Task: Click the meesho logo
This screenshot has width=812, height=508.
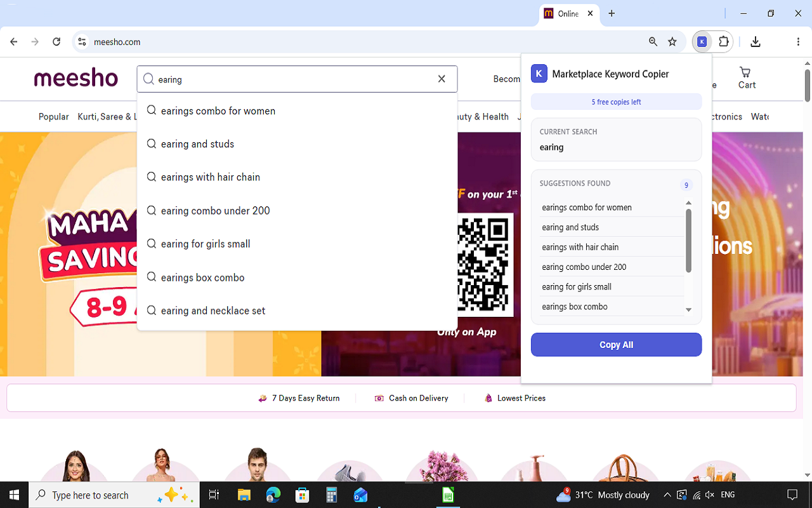Action: click(76, 79)
